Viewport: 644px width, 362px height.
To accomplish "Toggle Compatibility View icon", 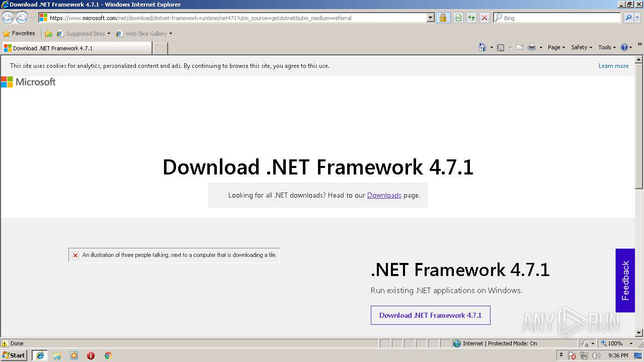I will [x=458, y=18].
